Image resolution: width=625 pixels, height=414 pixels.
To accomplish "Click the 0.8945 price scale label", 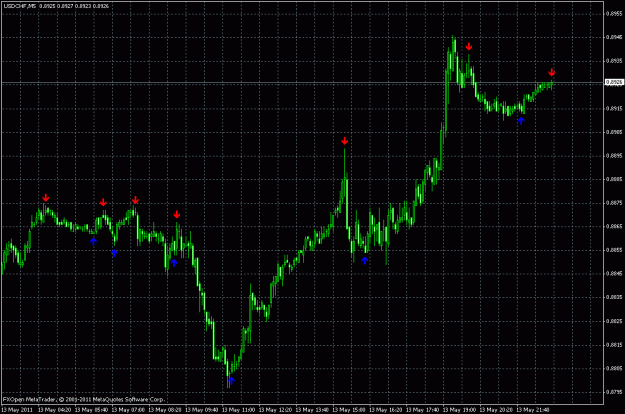I will 614,37.
